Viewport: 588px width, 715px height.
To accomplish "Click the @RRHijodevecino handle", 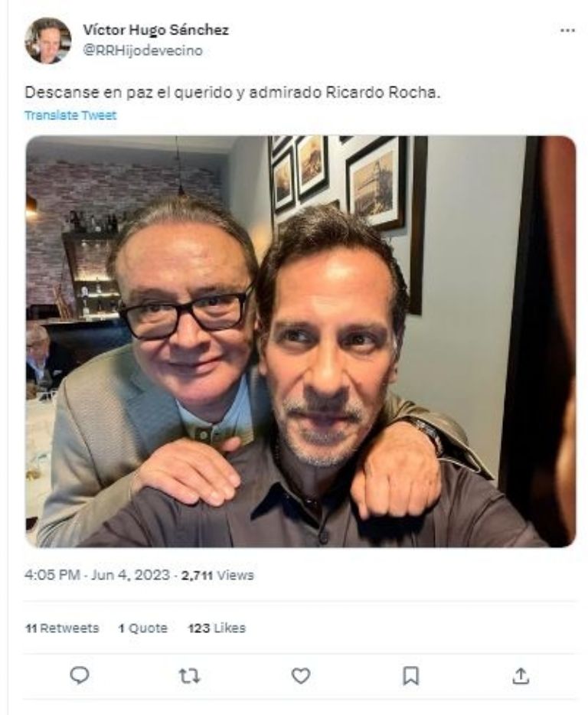I will click(x=142, y=51).
